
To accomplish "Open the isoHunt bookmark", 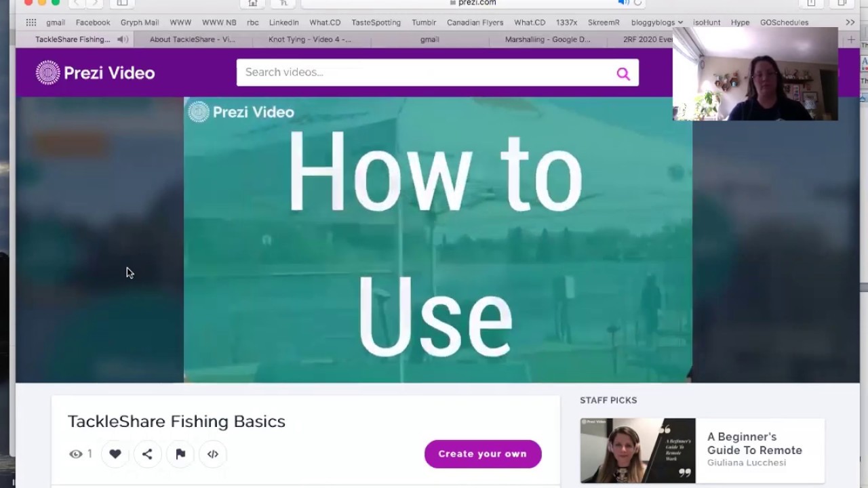I will pyautogui.click(x=707, y=22).
